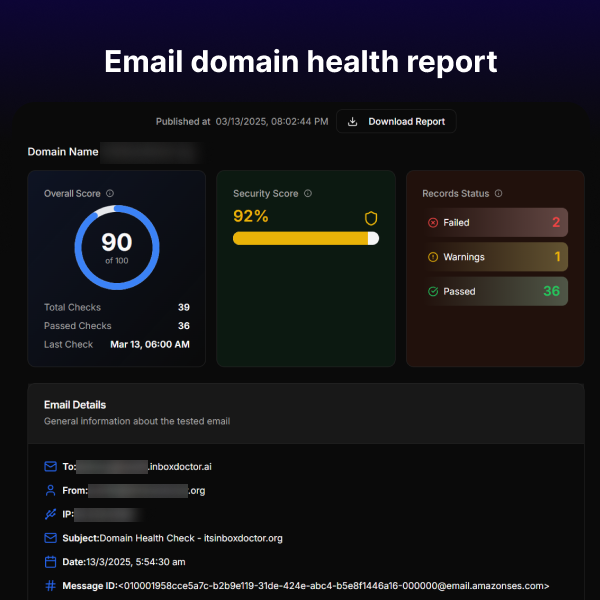Click the Passed count 36 in Records Status
Screen dimensions: 600x600
pos(551,291)
